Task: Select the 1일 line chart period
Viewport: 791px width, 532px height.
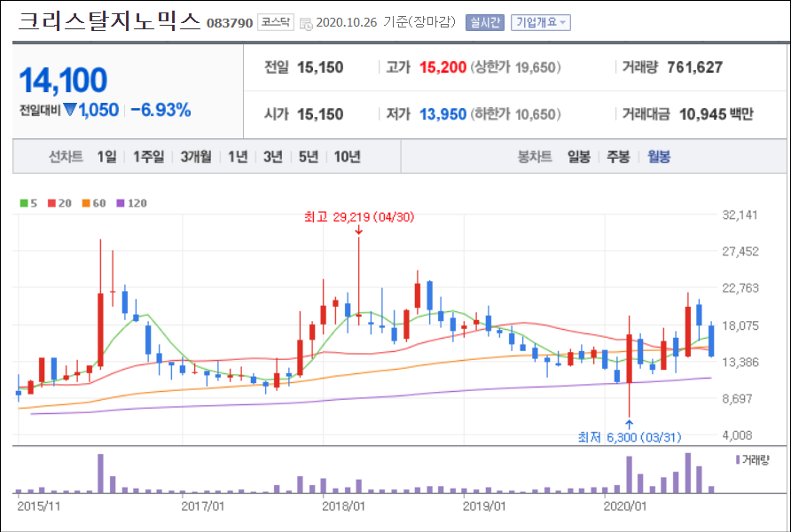Action: tap(106, 157)
